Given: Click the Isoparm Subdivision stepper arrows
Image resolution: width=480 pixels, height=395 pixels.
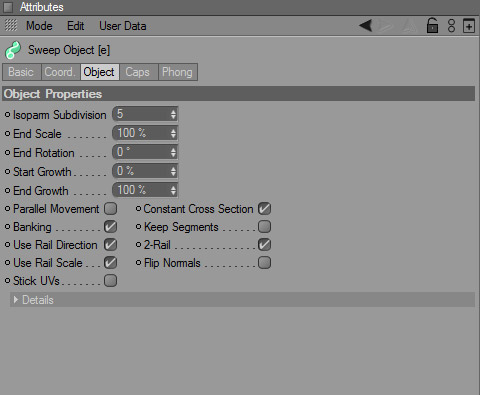Looking at the screenshot, I should (173, 114).
